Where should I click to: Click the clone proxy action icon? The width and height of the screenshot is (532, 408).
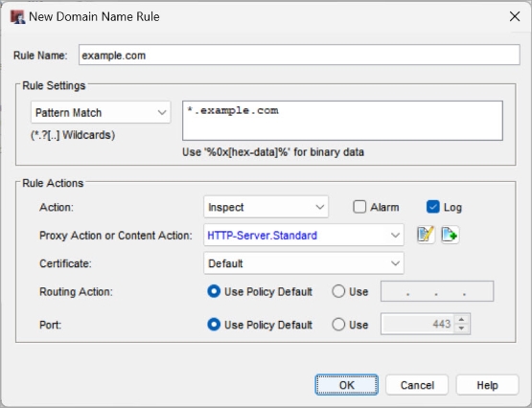coord(451,235)
